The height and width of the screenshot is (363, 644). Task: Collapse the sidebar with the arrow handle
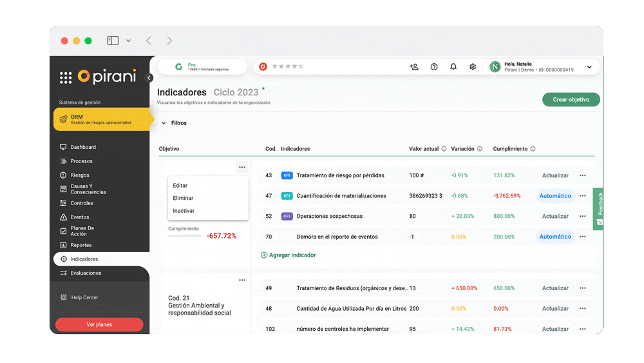click(149, 78)
